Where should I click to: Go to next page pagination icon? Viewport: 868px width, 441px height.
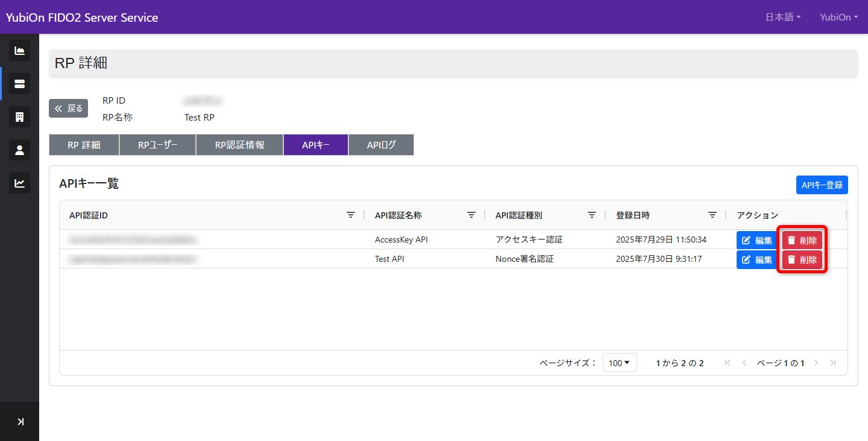[816, 363]
